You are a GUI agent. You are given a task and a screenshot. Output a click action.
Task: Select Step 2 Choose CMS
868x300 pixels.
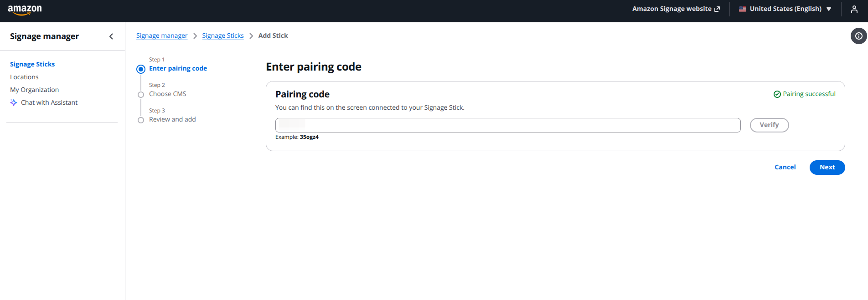[x=167, y=94]
